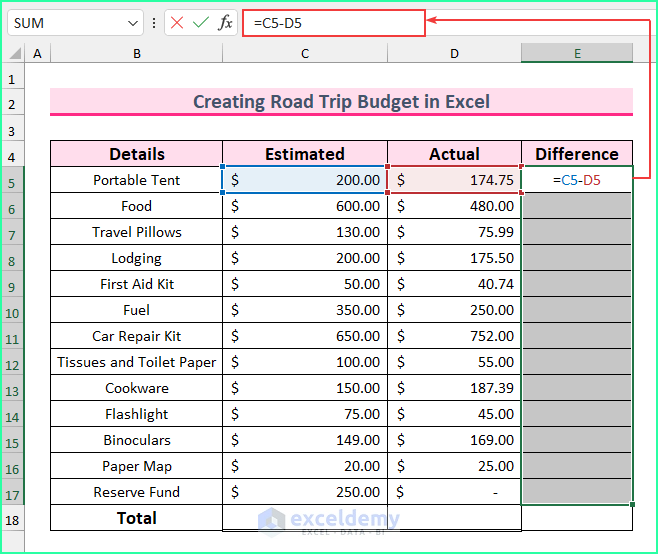Open the Name Box dropdown arrow
Viewport: 658px width, 554px height.
coord(134,22)
